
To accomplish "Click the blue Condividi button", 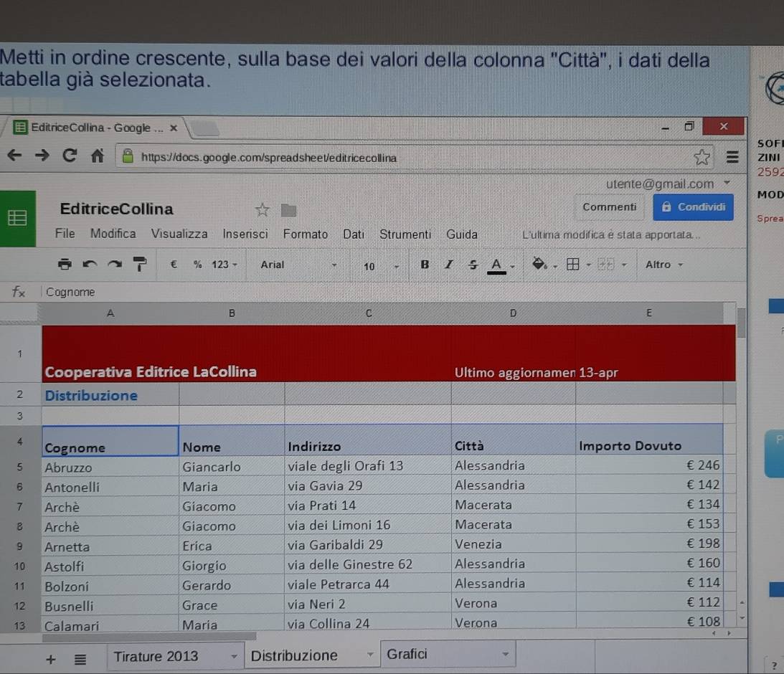I will (x=693, y=207).
